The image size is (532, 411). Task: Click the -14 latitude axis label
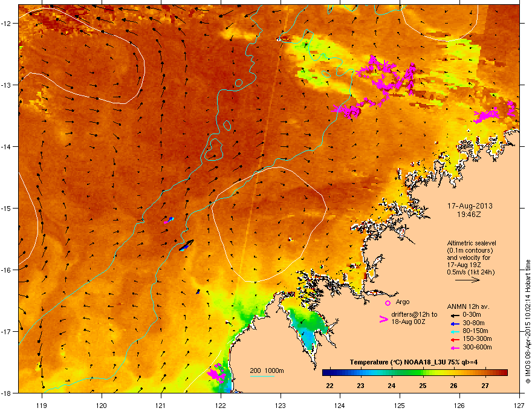7,146
